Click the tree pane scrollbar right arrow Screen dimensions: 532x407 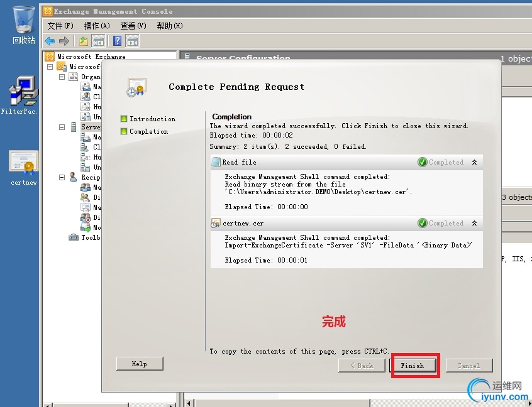pos(171,404)
